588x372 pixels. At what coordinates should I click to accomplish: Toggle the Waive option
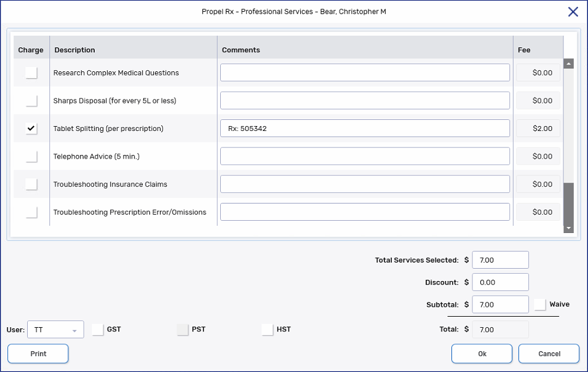tap(539, 304)
